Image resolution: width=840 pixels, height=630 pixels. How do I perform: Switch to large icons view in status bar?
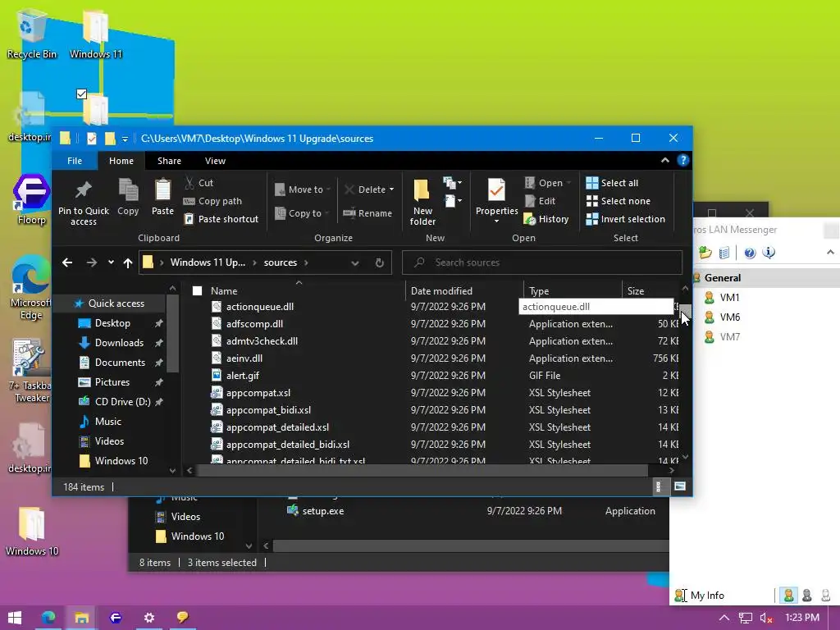[680, 486]
